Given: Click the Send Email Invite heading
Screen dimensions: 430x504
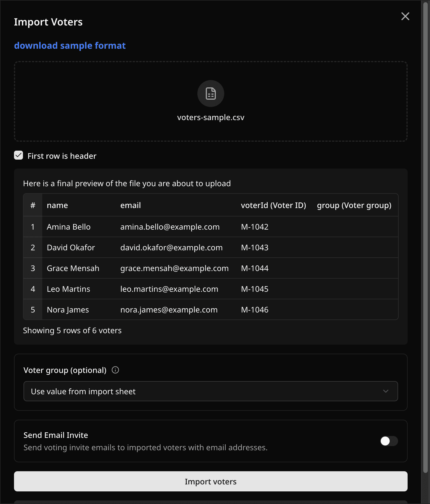Looking at the screenshot, I should [x=56, y=435].
